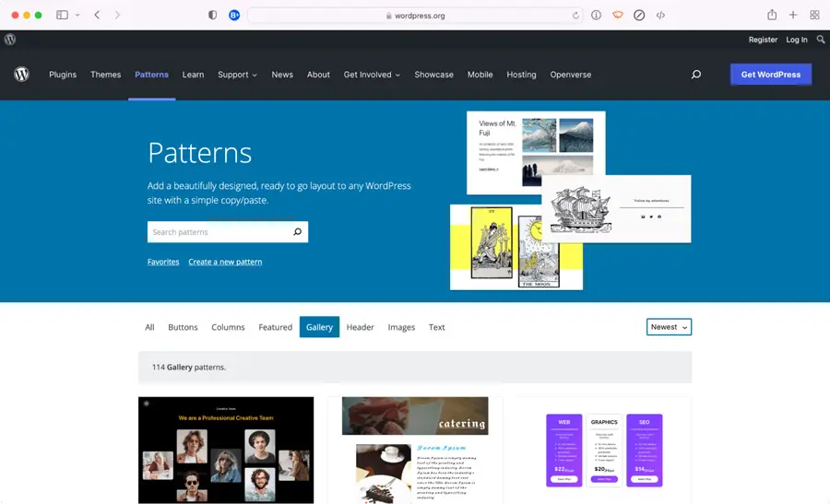Show Safari tab overview grid
830x504 pixels.
(x=814, y=15)
